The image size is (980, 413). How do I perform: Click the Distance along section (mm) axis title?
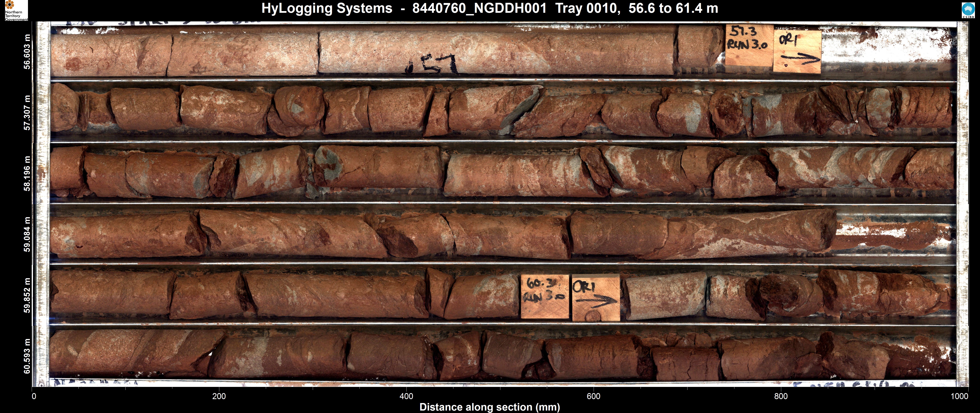(x=490, y=407)
